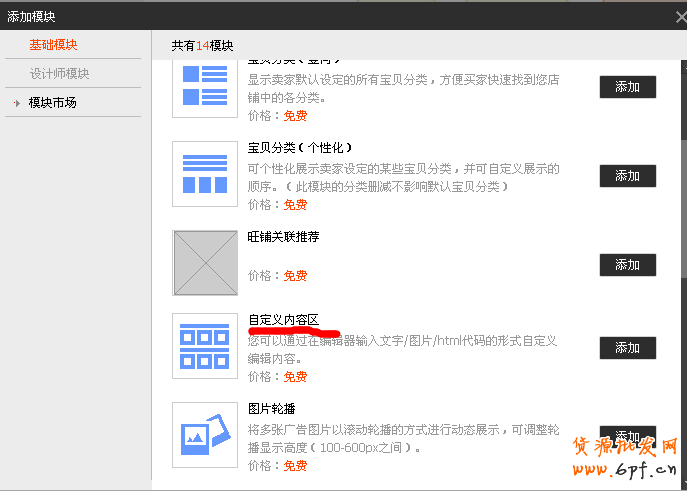Click the partially hidden top category module icon

point(204,86)
